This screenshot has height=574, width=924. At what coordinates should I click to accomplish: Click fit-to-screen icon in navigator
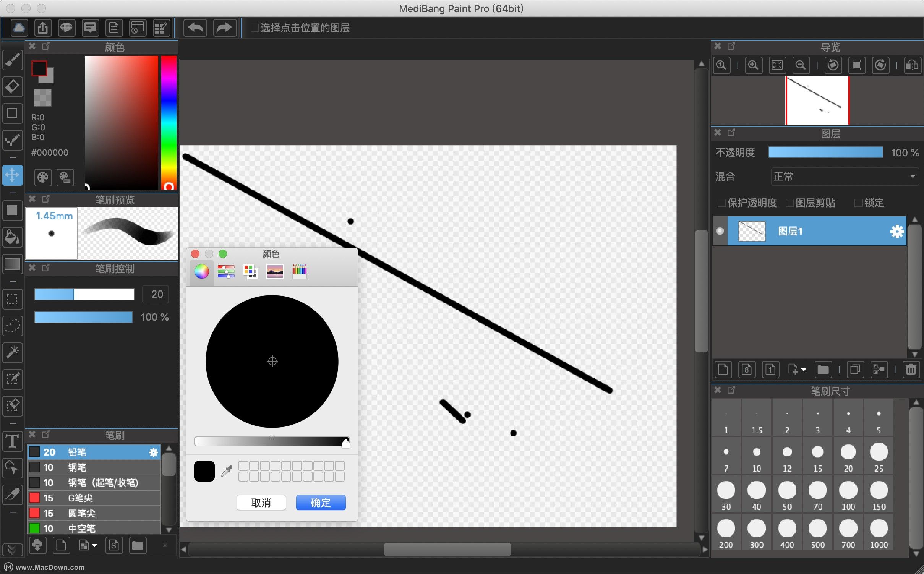pos(777,65)
